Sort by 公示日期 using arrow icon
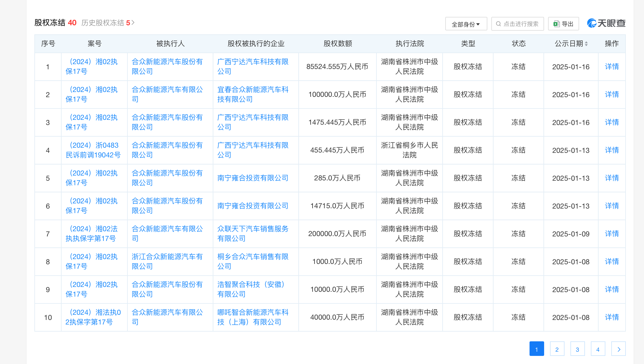Viewport: 644px width, 364px height. pos(586,44)
